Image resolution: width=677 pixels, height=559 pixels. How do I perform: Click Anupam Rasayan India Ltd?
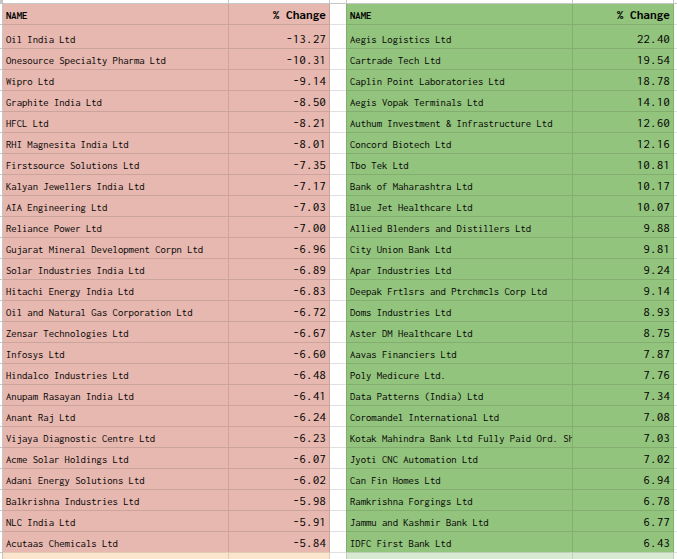pos(115,397)
